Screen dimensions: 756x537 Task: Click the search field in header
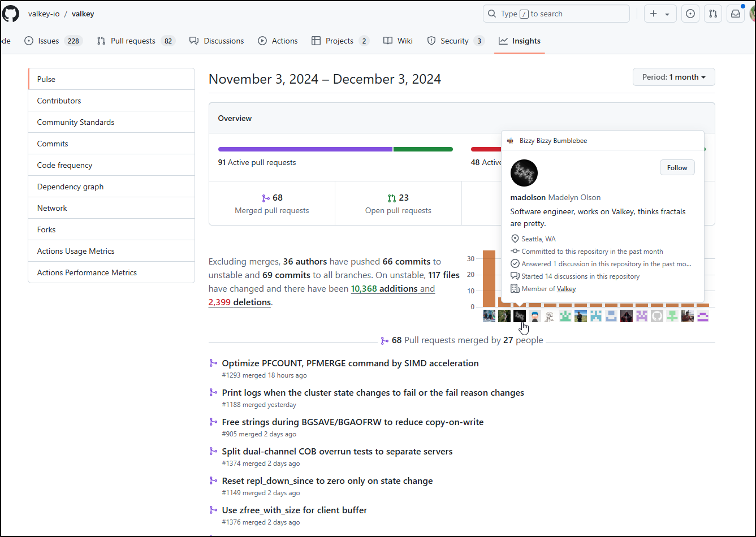coord(556,14)
